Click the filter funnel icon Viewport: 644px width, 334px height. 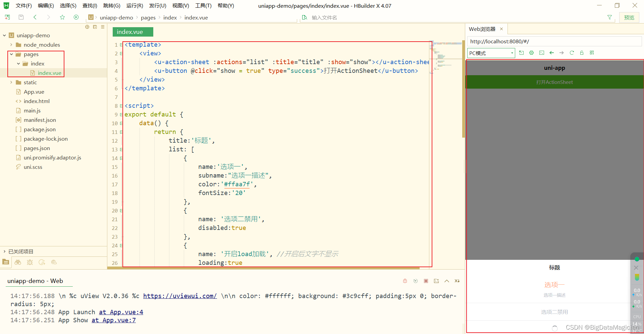(609, 17)
